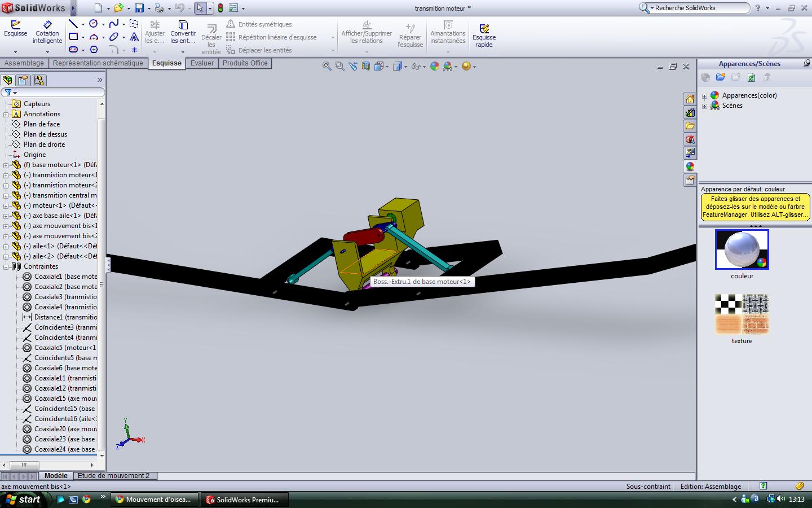The height and width of the screenshot is (508, 812).
Task: Select the Ellipse sketch tool
Action: tap(114, 37)
